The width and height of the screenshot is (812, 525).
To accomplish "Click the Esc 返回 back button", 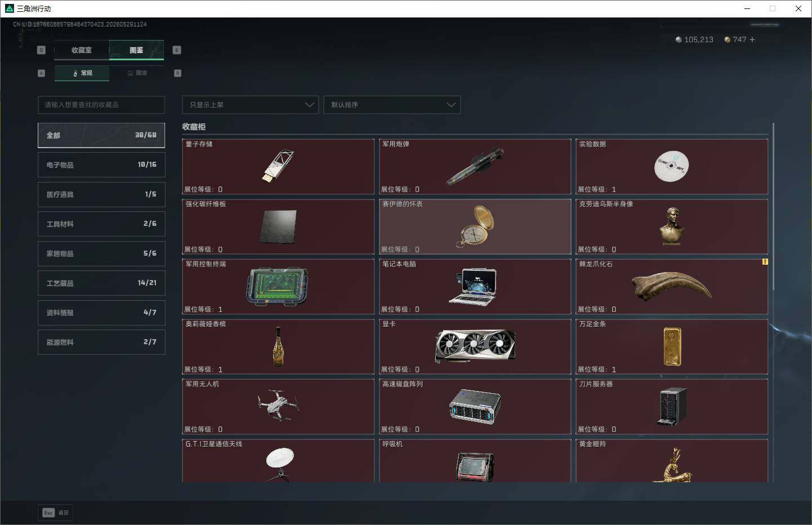I will pyautogui.click(x=55, y=513).
